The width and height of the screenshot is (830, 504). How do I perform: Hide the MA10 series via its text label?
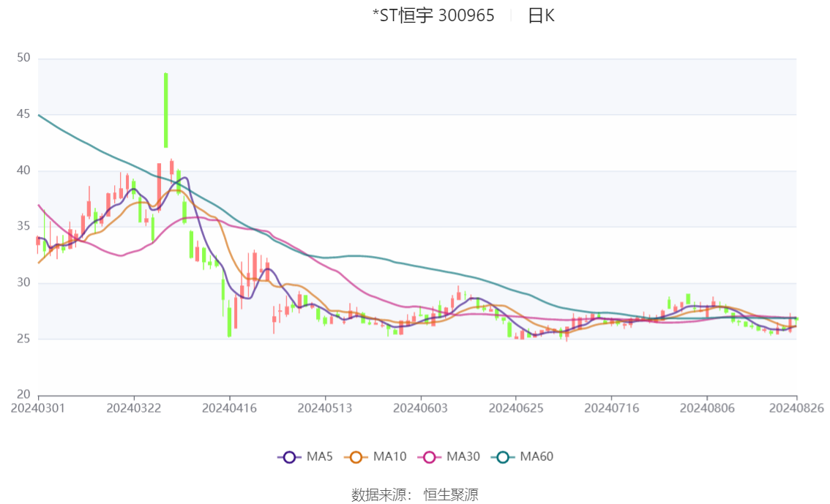389,457
